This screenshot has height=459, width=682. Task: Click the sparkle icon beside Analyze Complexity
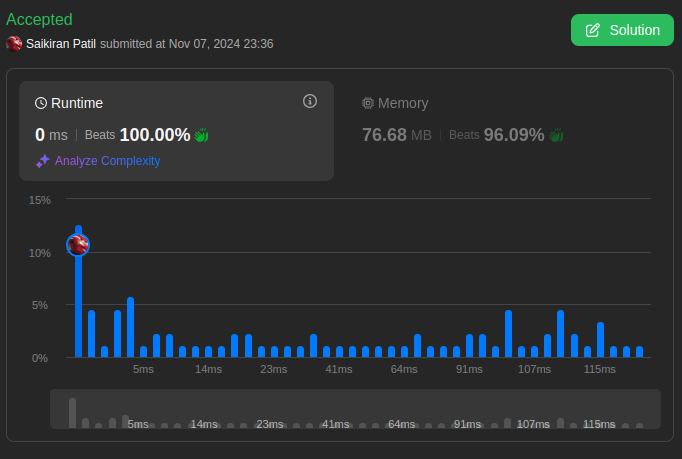[x=42, y=160]
